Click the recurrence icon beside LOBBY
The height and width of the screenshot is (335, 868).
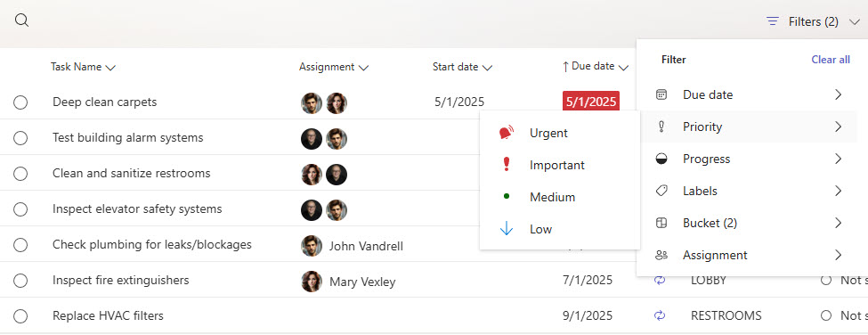[660, 280]
